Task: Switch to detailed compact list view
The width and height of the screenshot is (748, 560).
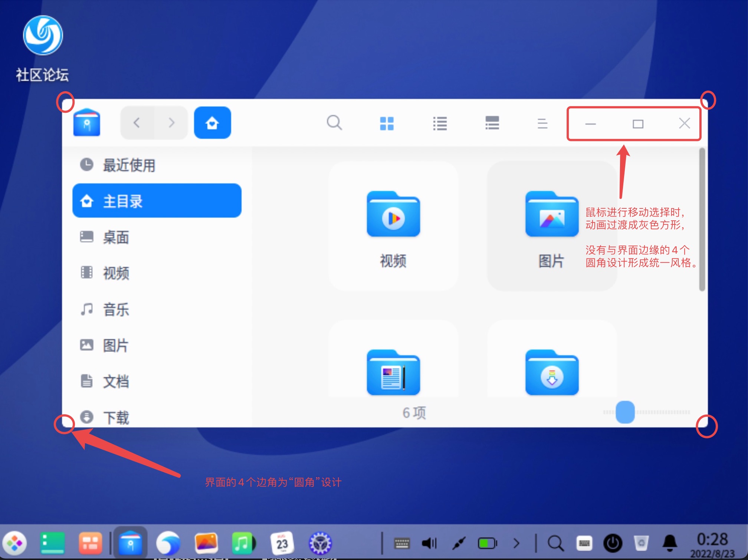Action: [x=492, y=123]
